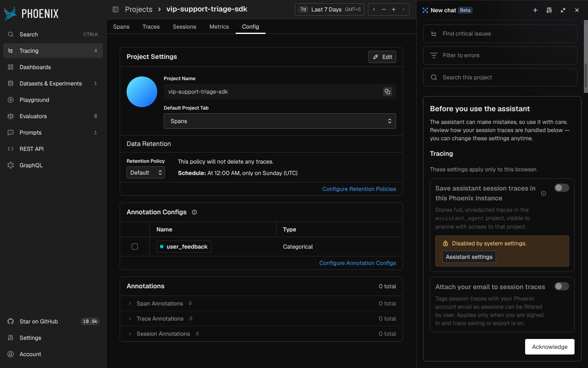Click the Search this project suggestion
The width and height of the screenshot is (588, 368).
click(x=500, y=77)
